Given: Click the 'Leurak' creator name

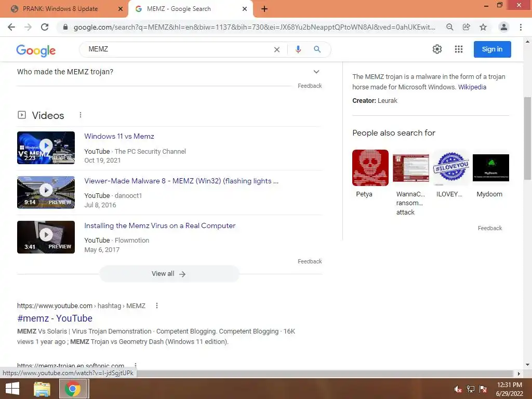Looking at the screenshot, I should 387,101.
